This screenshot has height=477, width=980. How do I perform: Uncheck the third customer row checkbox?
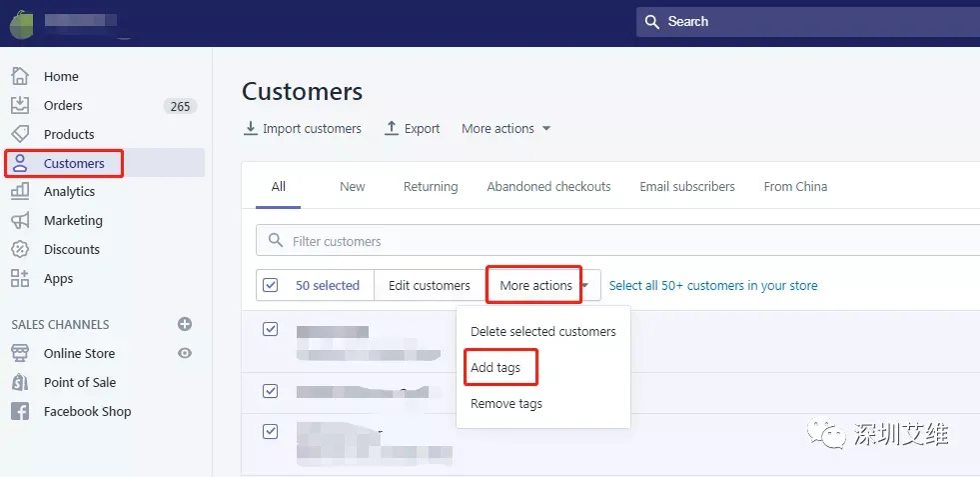[x=270, y=431]
